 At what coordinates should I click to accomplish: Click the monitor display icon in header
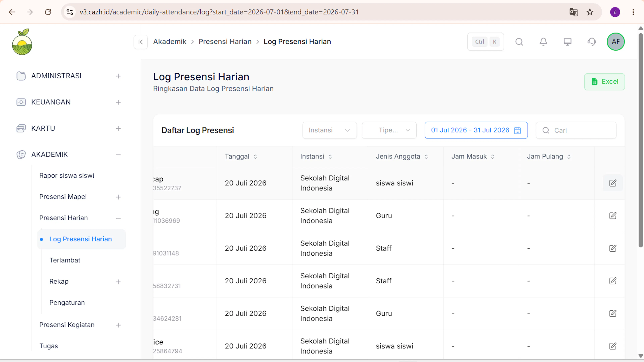pos(568,42)
